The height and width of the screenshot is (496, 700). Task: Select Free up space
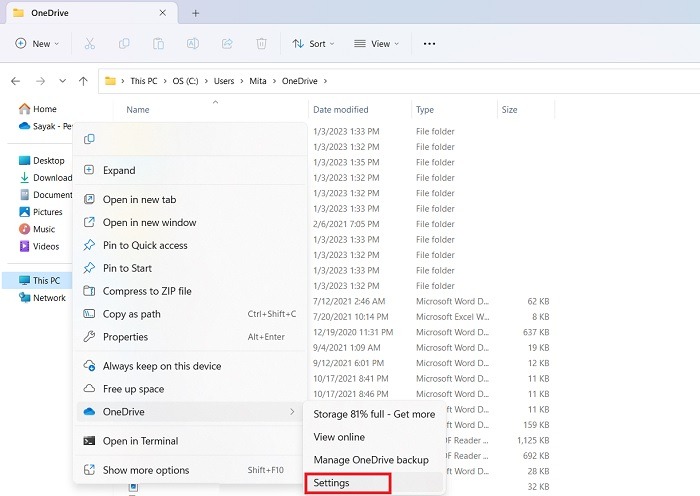[x=190, y=389]
